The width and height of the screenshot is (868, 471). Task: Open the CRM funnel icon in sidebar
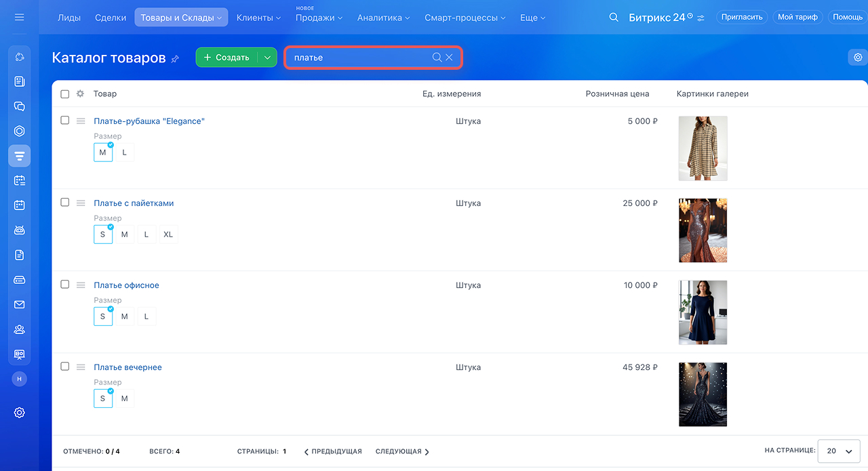pos(19,156)
